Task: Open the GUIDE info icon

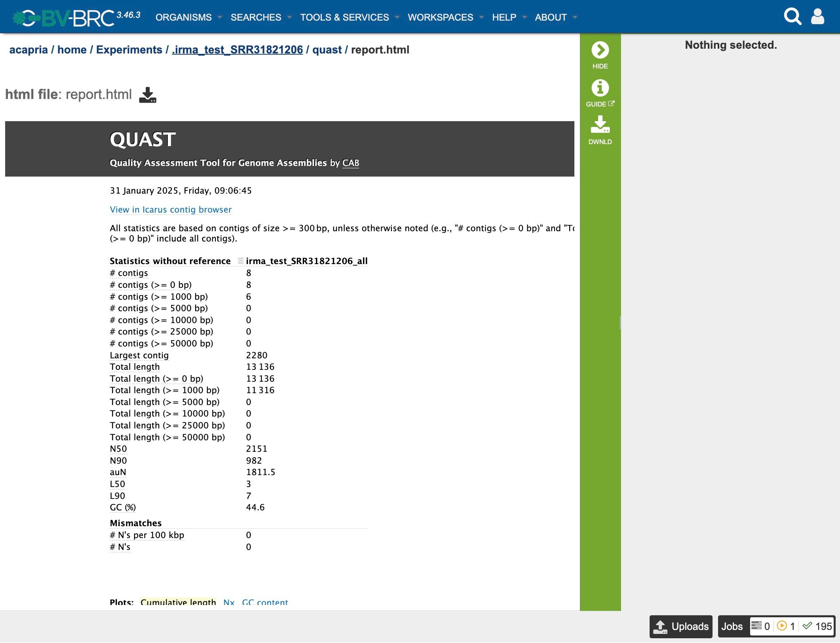Action: coord(600,88)
